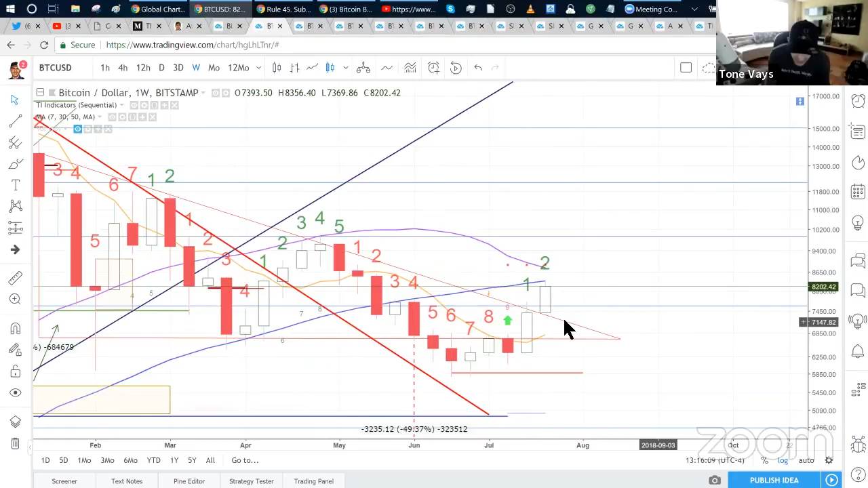Select the text annotation tool
The image size is (868, 488).
coord(15,185)
